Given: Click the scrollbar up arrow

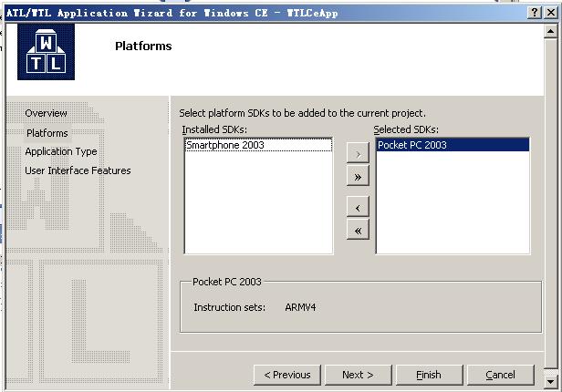Looking at the screenshot, I should (x=550, y=32).
